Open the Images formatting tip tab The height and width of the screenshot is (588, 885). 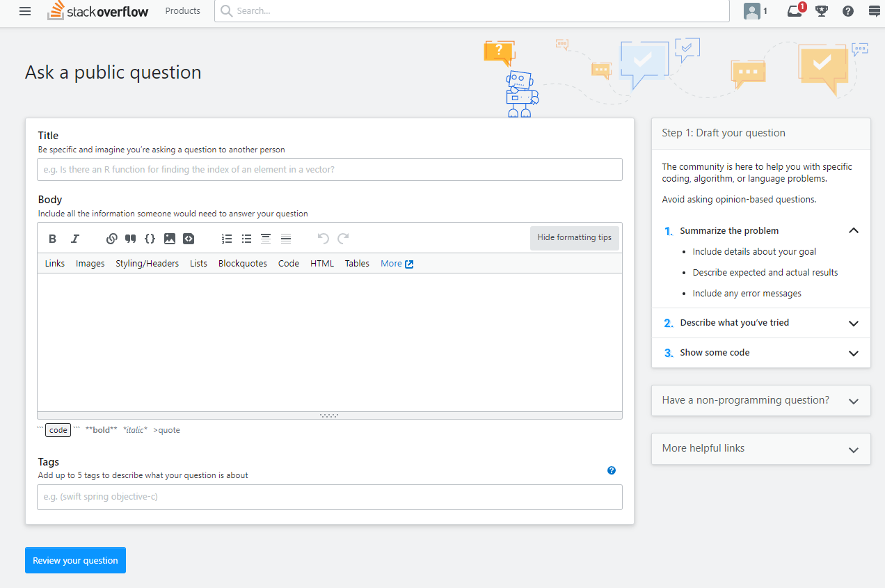[90, 264]
